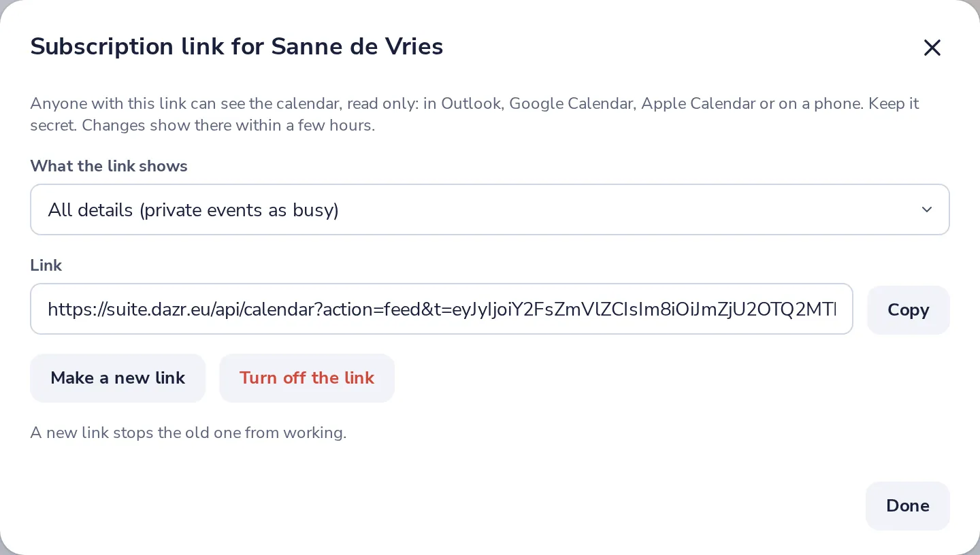
Task: Select 'All details (private events as busy)' option box
Action: click(490, 209)
